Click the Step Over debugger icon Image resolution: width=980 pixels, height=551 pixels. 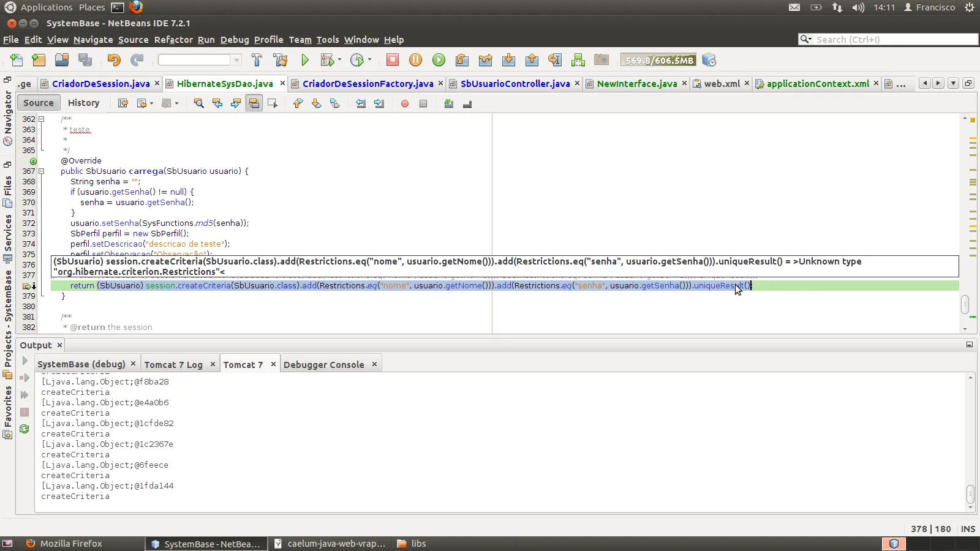pyautogui.click(x=462, y=60)
